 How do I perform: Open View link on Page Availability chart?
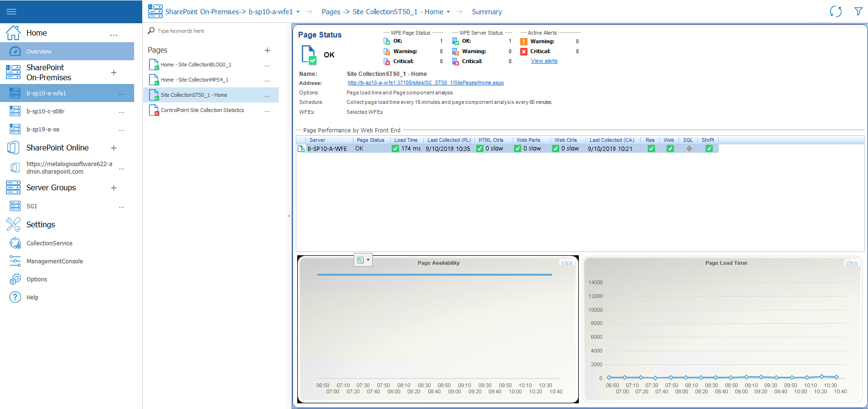[566, 262]
